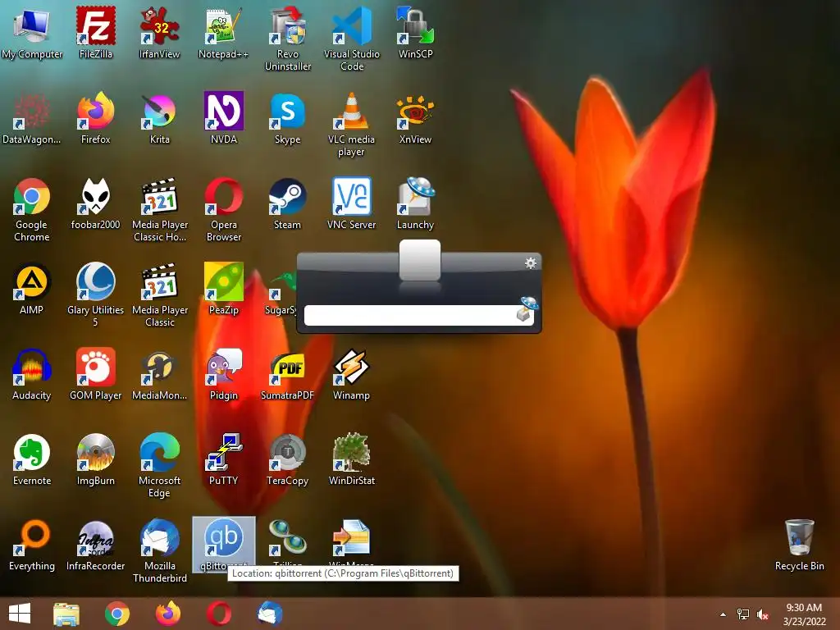The image size is (840, 630).
Task: Open Pidgin desktop shortcut
Action: (x=223, y=374)
